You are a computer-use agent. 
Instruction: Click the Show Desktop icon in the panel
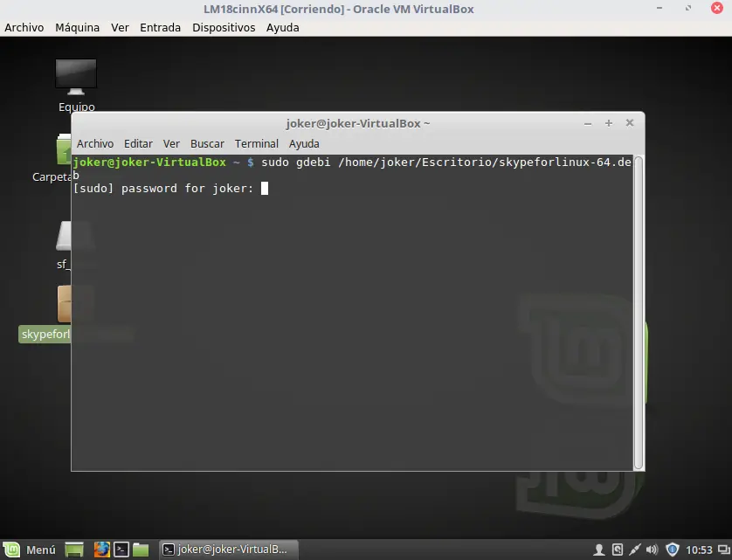pos(73,550)
